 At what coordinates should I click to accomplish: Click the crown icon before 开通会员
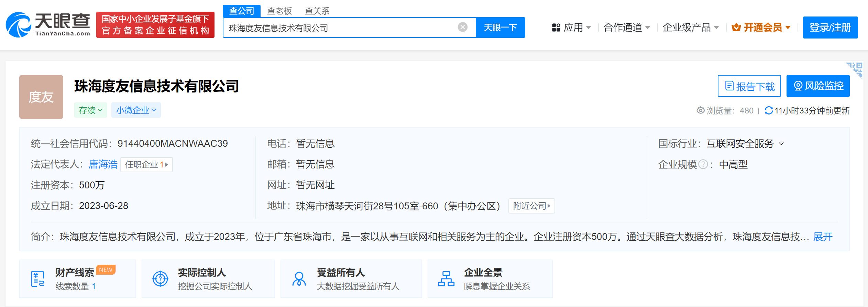pos(736,27)
